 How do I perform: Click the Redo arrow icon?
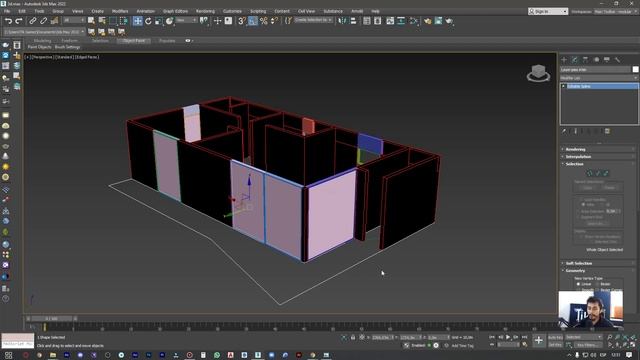[x=19, y=21]
